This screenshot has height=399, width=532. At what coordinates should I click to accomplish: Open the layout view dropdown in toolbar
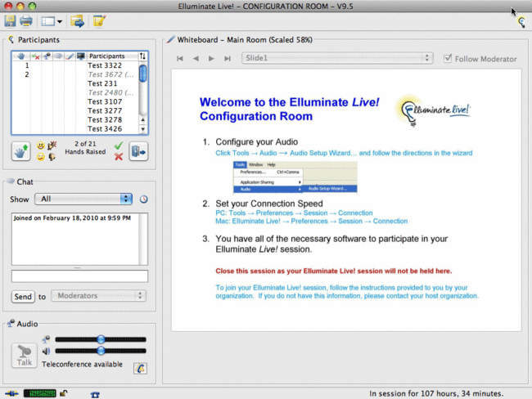click(x=51, y=20)
